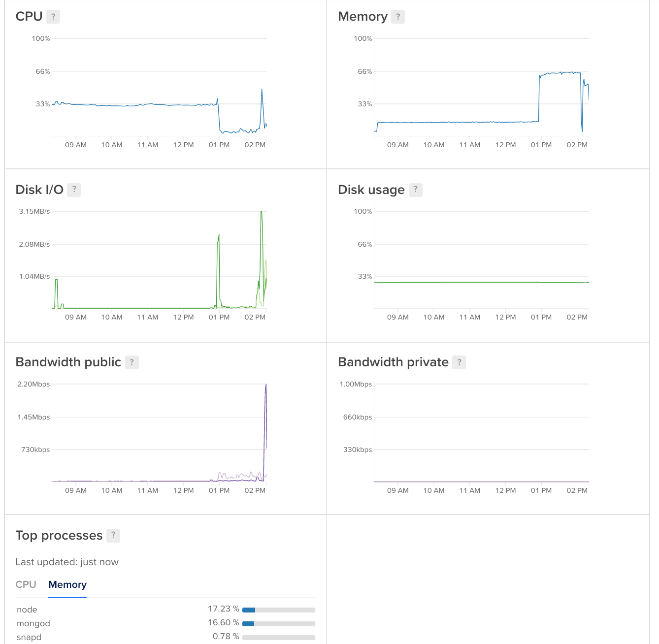Click the node process entry
This screenshot has height=644, width=659.
pos(27,610)
